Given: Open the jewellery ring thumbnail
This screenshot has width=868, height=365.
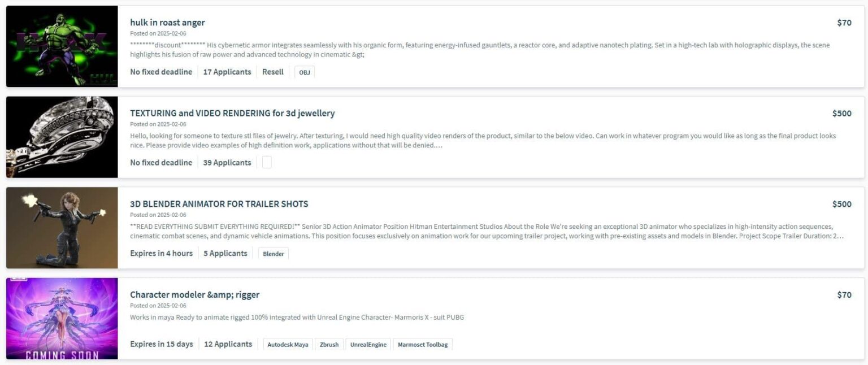Looking at the screenshot, I should click(62, 137).
